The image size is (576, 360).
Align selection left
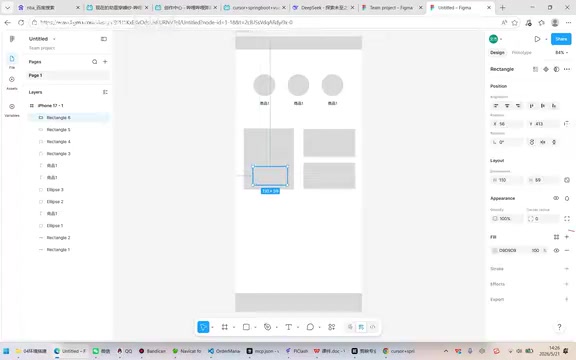(x=496, y=106)
